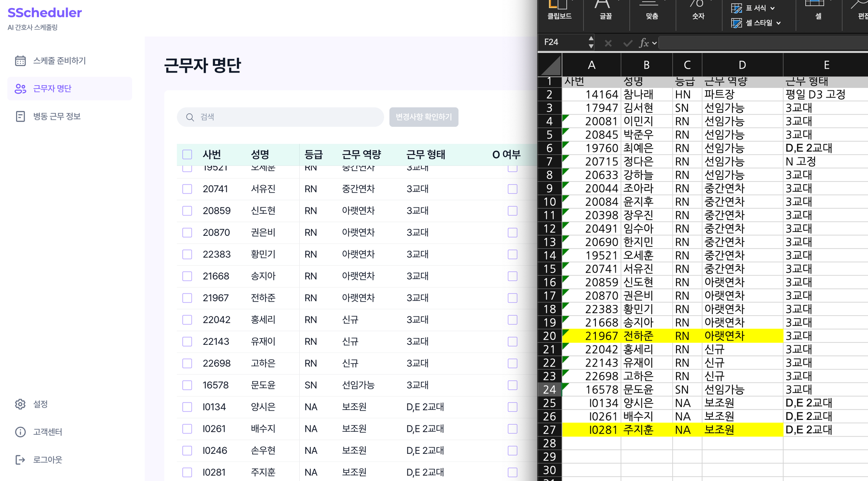This screenshot has width=868, height=481.
Task: Focus the 검색 search field
Action: pos(280,117)
